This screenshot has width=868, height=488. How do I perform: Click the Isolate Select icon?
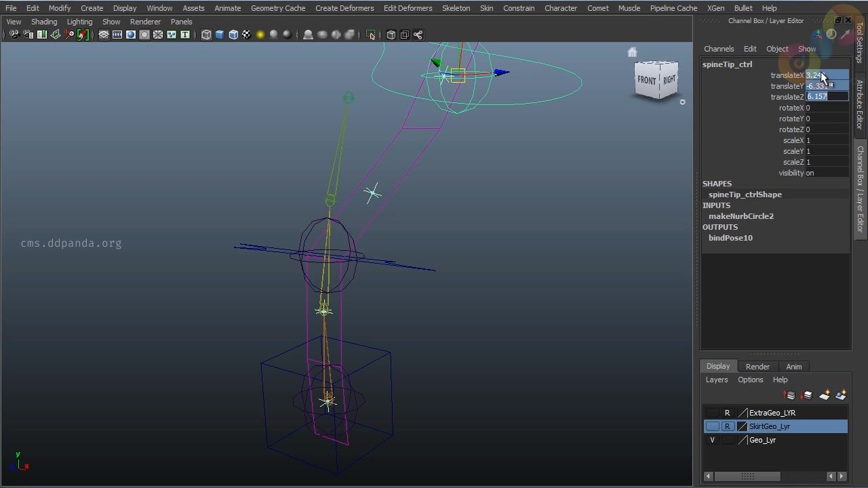tap(370, 35)
